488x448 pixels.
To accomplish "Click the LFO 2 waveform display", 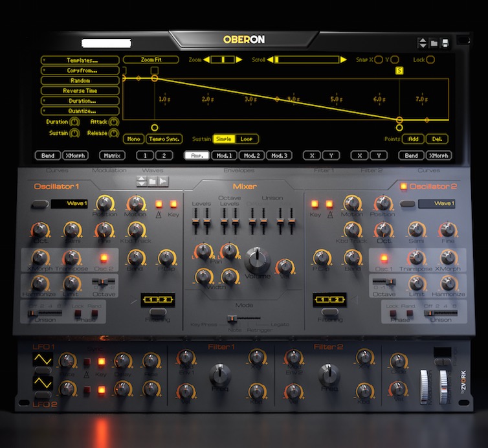I will pyautogui.click(x=43, y=383).
